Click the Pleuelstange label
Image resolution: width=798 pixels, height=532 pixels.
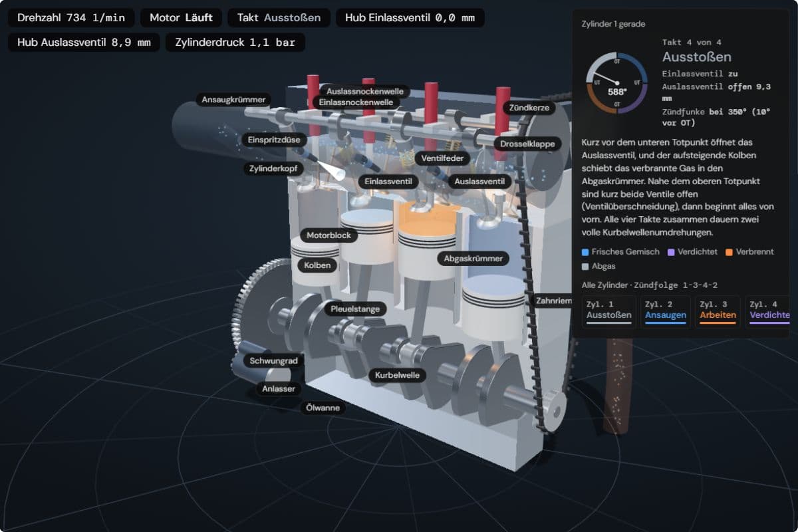pos(355,309)
